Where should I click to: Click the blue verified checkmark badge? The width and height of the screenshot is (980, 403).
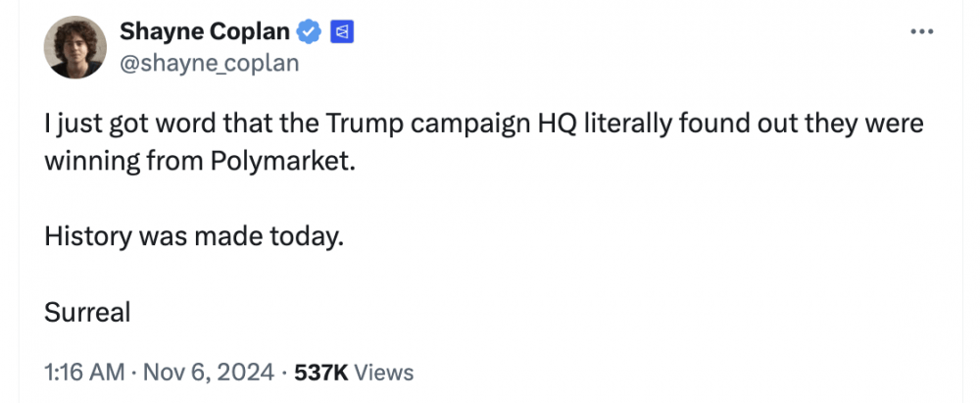coord(309,32)
